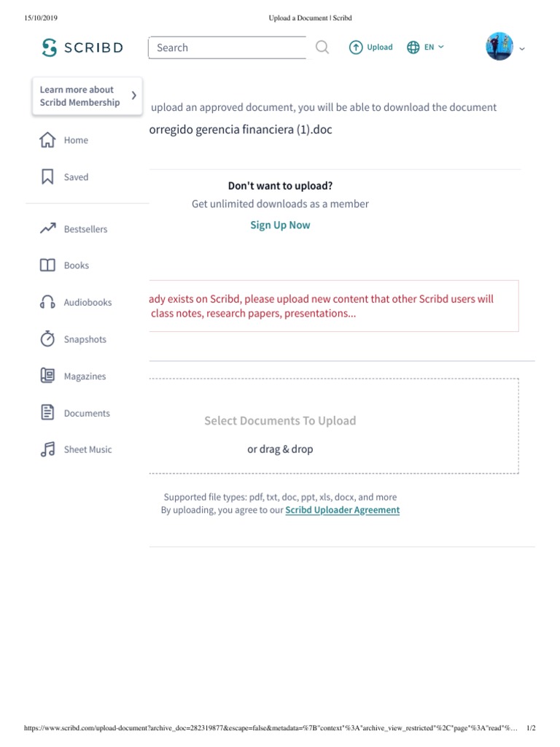Select Documents in the sidebar
This screenshot has height=747, width=560.
point(87,413)
